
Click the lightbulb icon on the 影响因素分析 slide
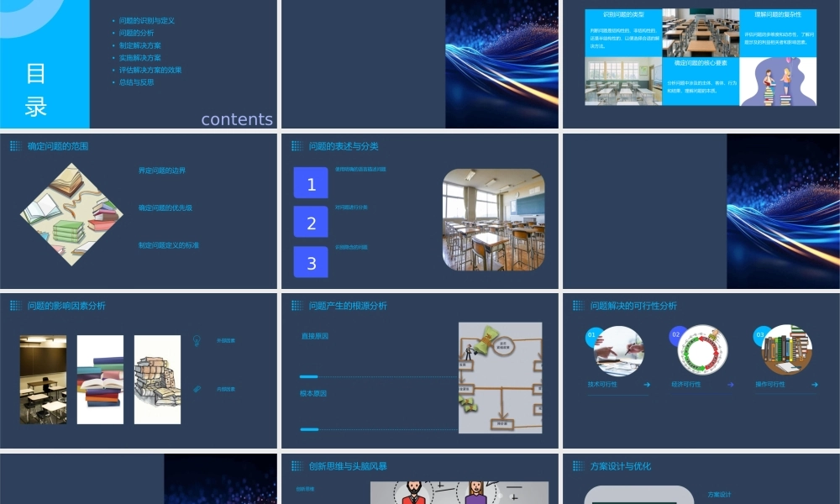(197, 341)
